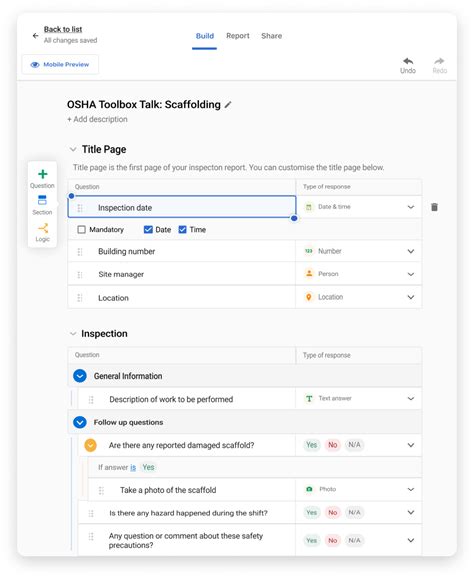Add a new Question from side panel
This screenshot has width=474, height=577.
point(43,174)
